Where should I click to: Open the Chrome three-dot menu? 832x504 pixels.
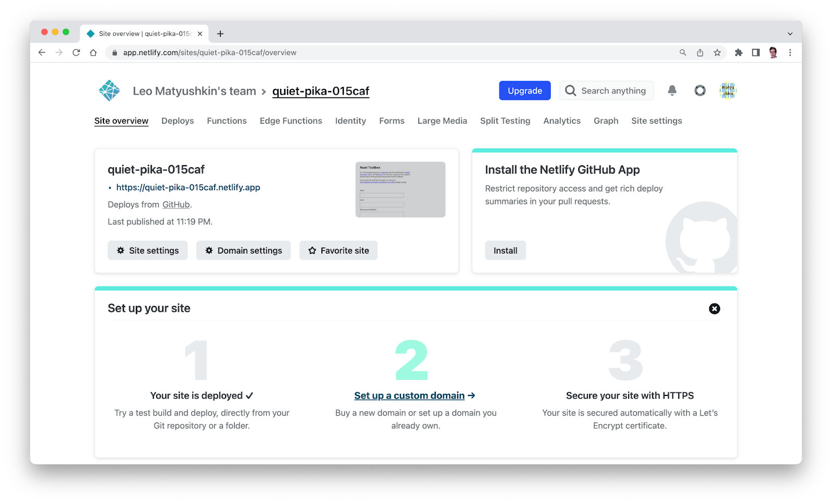coord(790,52)
